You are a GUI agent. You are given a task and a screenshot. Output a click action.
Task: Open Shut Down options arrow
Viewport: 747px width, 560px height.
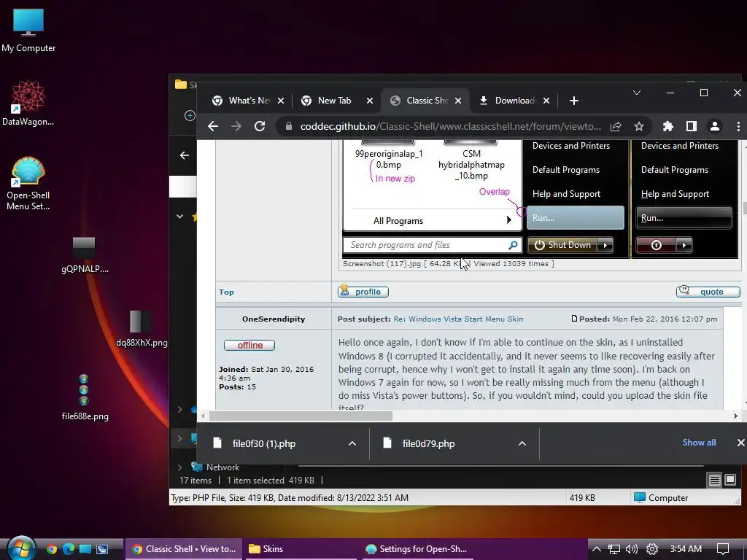[605, 245]
